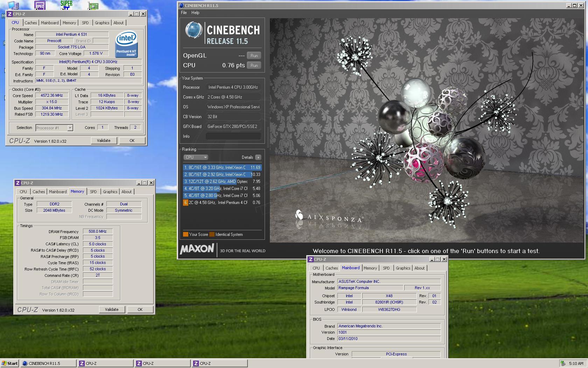This screenshot has height=368, width=588.
Task: Click the CPU-Z icon in the top-left CPU-Z title bar
Action: coord(10,14)
